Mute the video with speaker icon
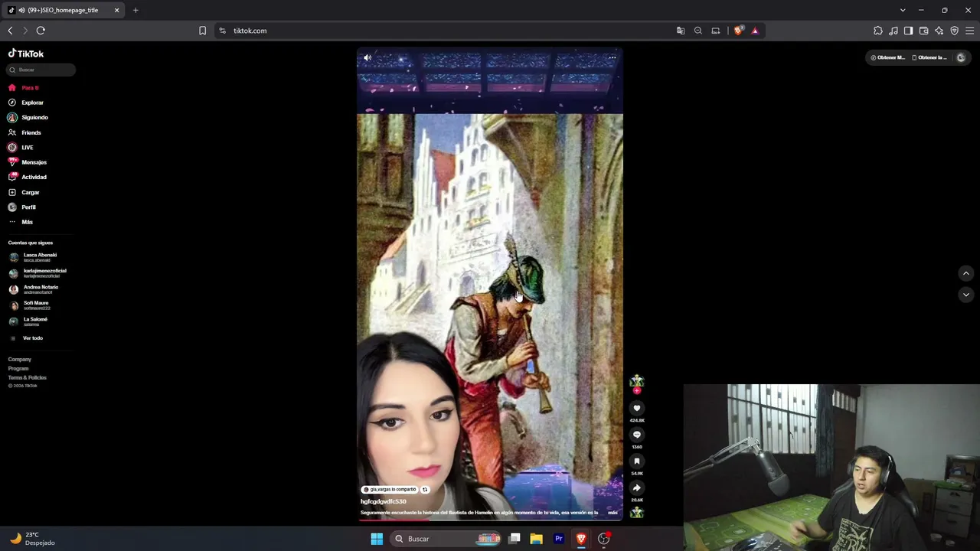The width and height of the screenshot is (980, 551). point(367,57)
